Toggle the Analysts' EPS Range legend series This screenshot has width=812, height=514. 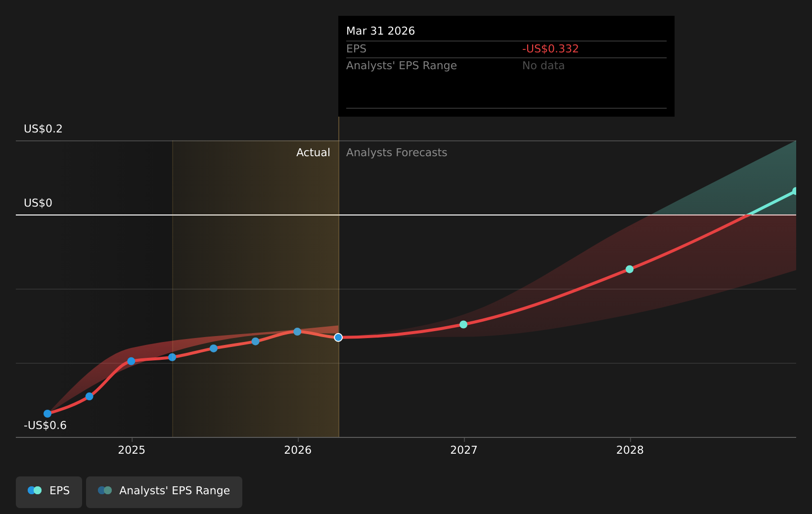click(164, 492)
